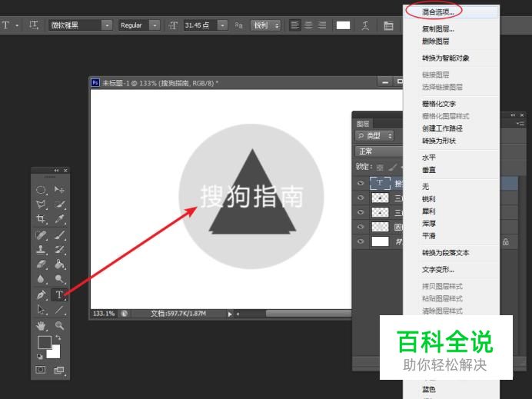The height and width of the screenshot is (399, 532).
Task: Toggle lock image pixels brush icon
Action: tap(392, 168)
